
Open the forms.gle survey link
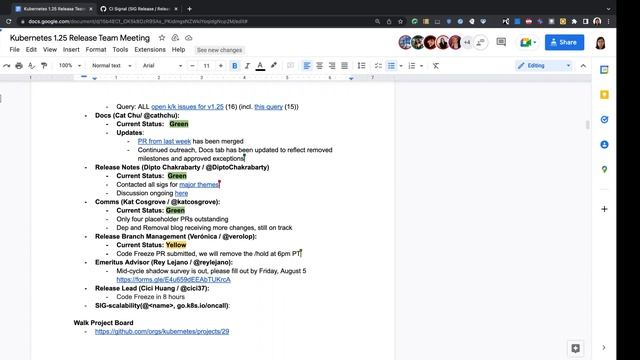173,280
